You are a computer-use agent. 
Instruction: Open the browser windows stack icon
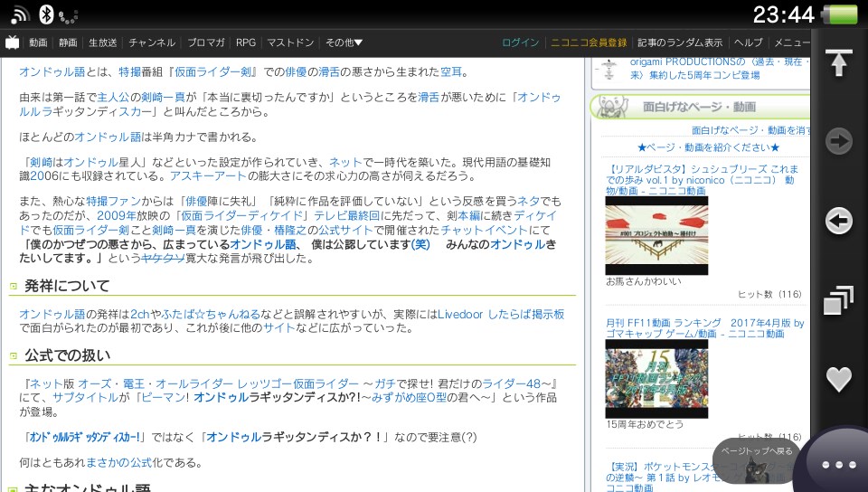point(838,300)
